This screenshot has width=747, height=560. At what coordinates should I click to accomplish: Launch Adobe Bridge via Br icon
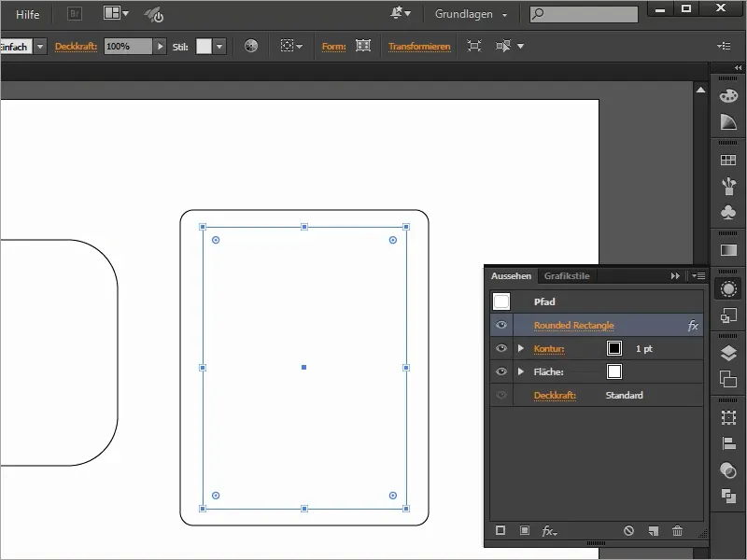pyautogui.click(x=75, y=14)
